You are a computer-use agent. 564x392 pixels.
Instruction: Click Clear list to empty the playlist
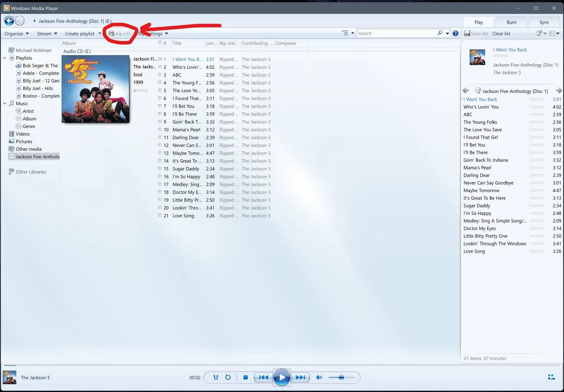point(501,33)
